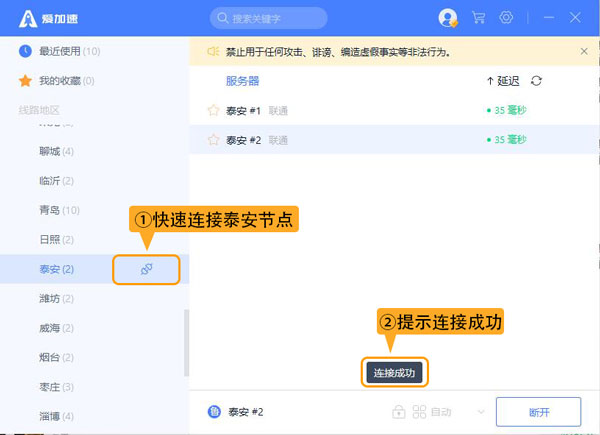Image resolution: width=600 pixels, height=435 pixels.
Task: Click the grid icon beside 自动
Action: 419,412
